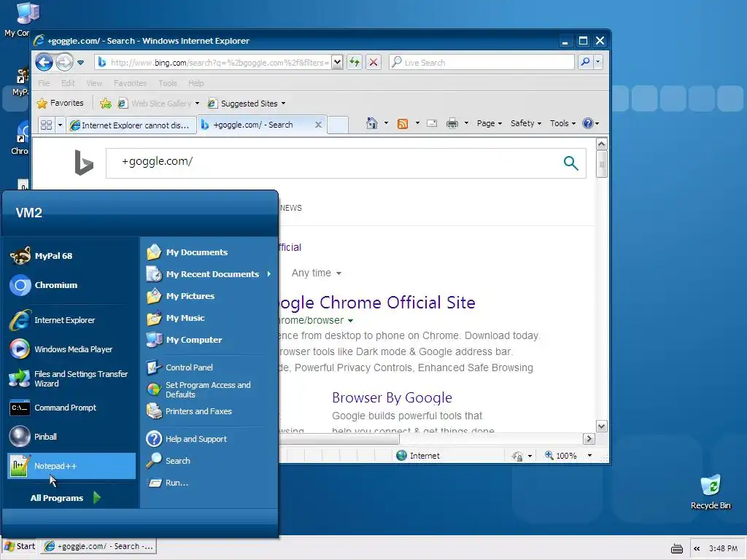Open the Safety menu
747x560 pixels.
pyautogui.click(x=525, y=123)
